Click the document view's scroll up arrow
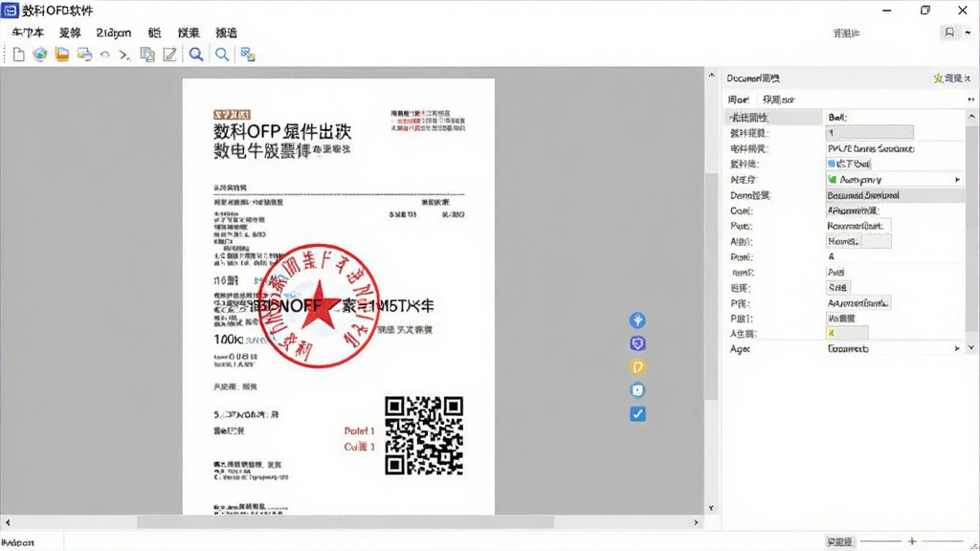The width and height of the screenshot is (980, 551). click(x=711, y=75)
